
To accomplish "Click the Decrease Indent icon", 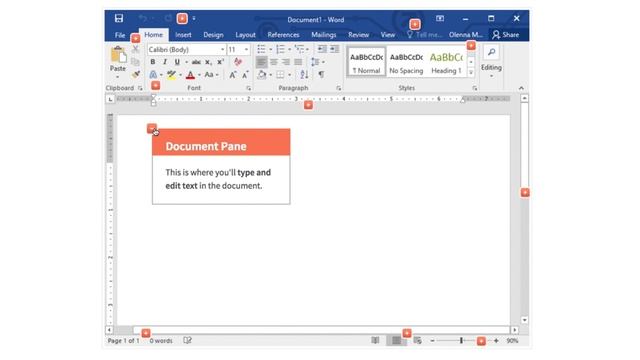I will tap(322, 49).
